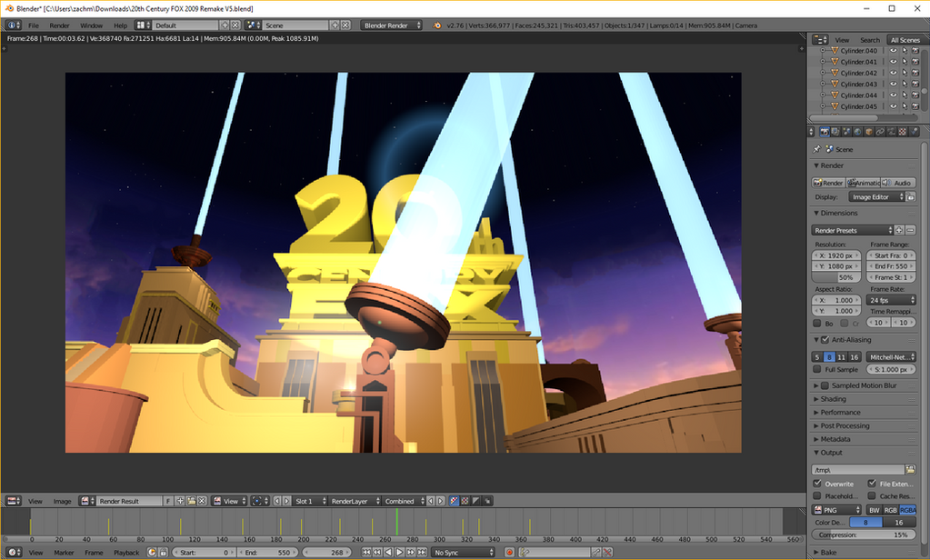Set color depth to 16
This screenshot has height=560, width=930.
[899, 523]
